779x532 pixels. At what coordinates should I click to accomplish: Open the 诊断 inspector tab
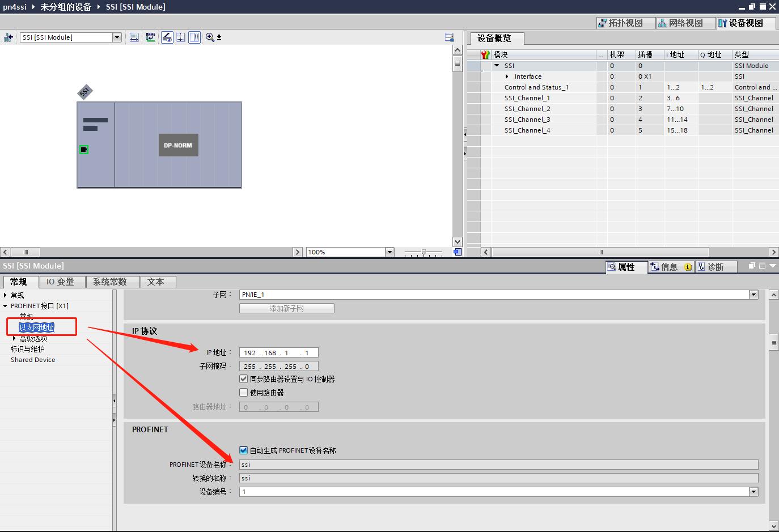point(716,267)
